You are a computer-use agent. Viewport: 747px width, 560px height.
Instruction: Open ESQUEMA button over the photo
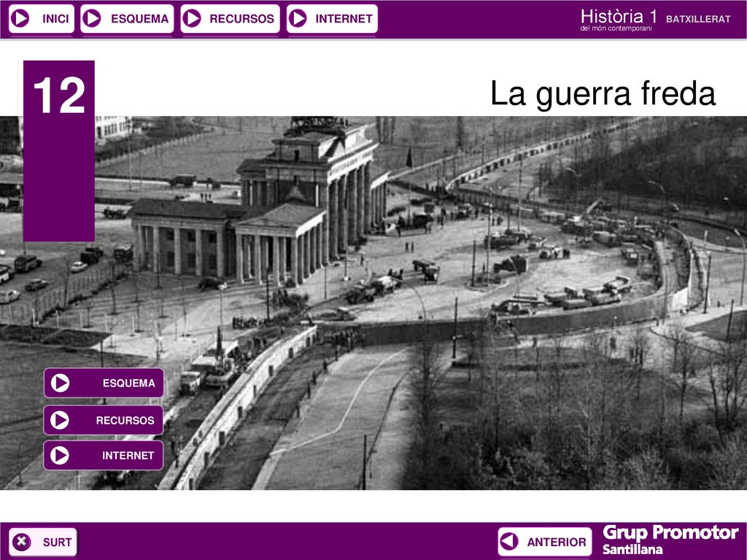click(x=104, y=383)
